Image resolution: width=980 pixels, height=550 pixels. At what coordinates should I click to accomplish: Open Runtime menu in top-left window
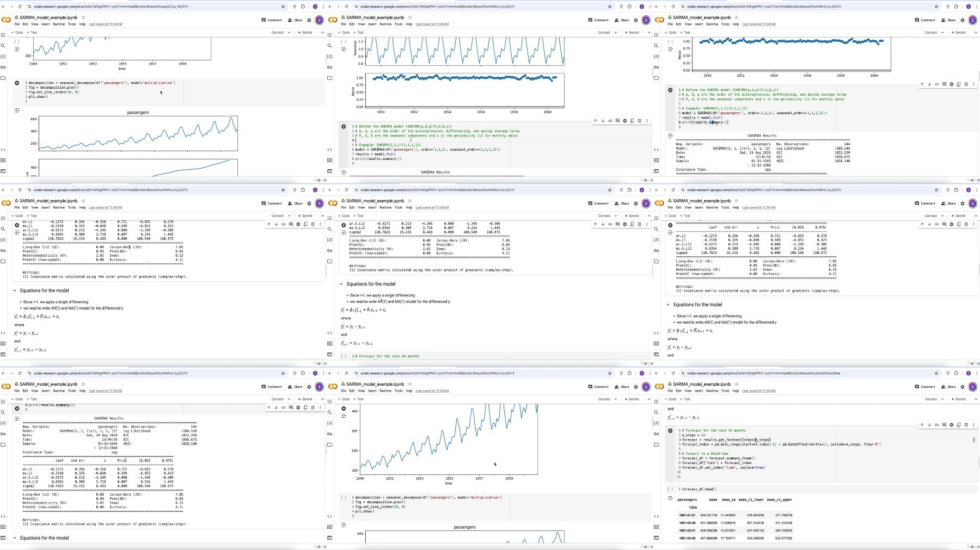pyautogui.click(x=59, y=24)
